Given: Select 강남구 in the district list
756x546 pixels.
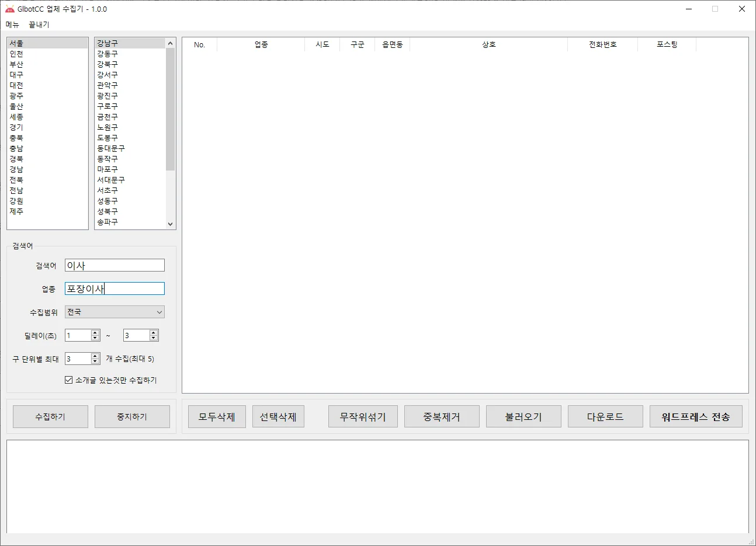Looking at the screenshot, I should (x=130, y=43).
